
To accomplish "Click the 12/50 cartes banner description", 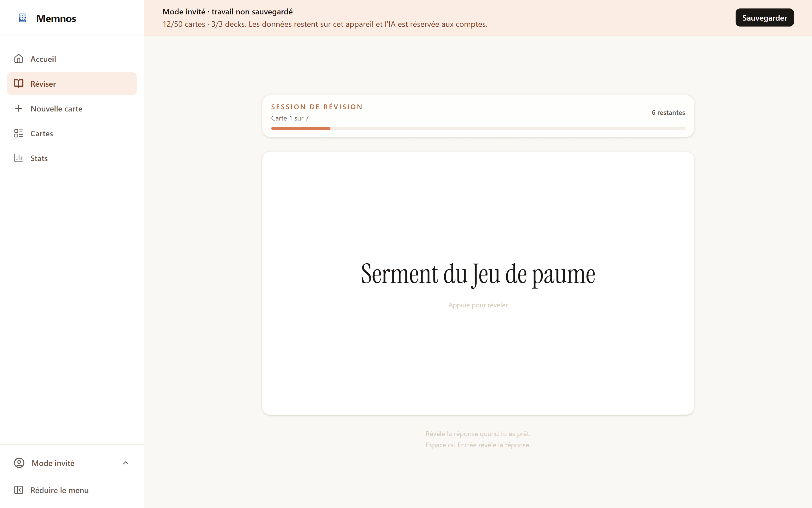I will [x=325, y=24].
